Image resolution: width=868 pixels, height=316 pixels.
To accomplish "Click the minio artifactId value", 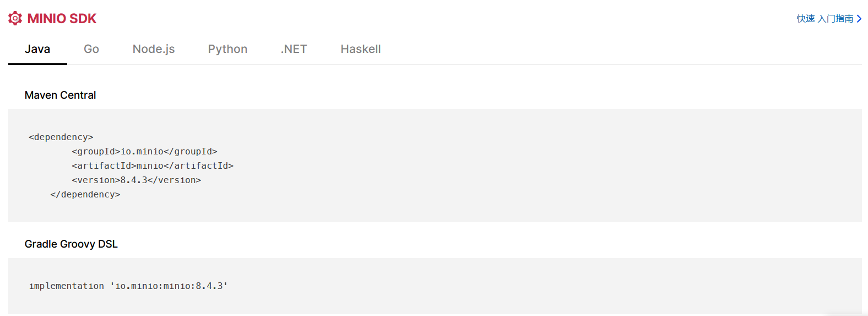I will [x=150, y=165].
